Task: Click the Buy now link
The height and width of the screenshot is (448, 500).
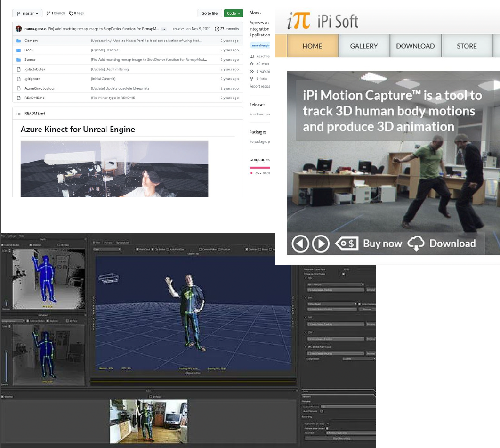Action: tap(382, 244)
